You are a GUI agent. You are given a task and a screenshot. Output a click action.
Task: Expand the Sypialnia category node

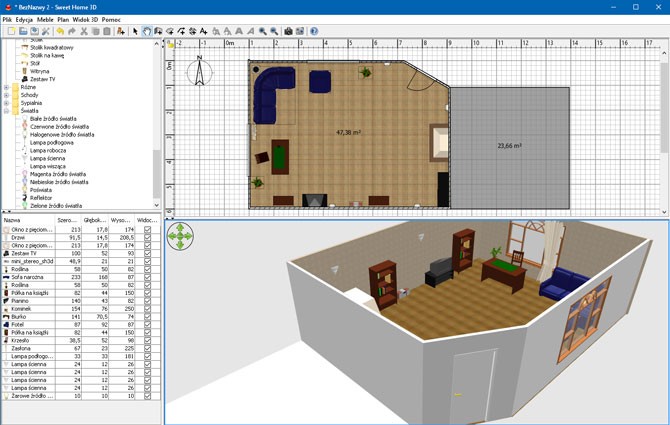(x=6, y=103)
